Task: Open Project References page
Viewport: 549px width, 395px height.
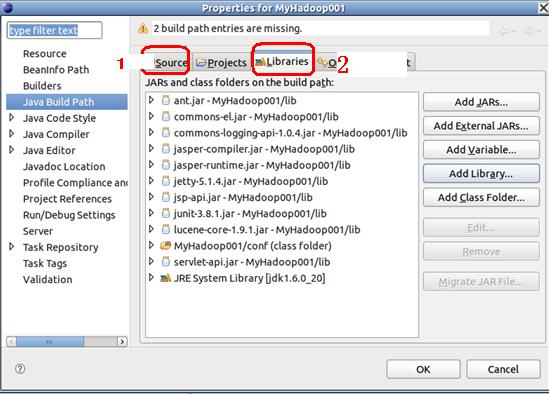Action: click(67, 199)
